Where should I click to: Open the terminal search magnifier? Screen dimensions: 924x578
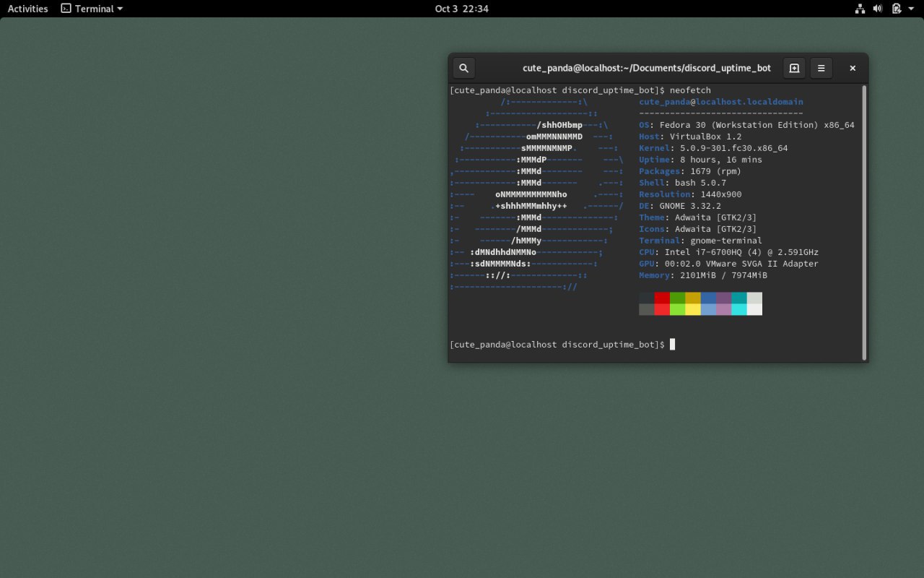pos(464,68)
